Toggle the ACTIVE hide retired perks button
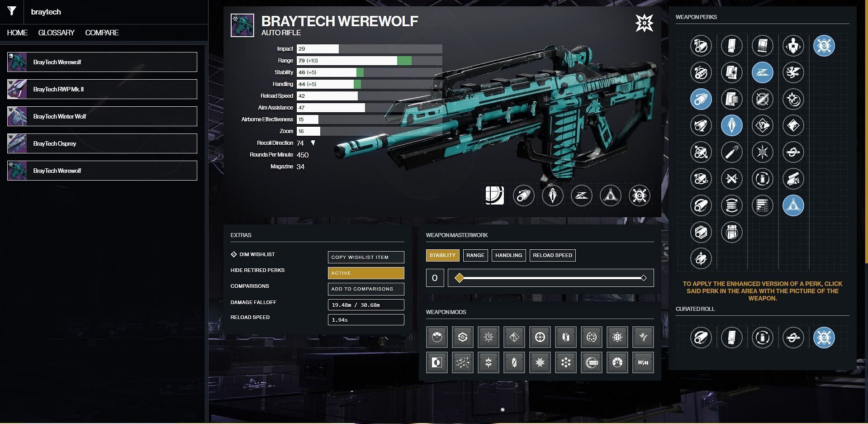 (x=366, y=273)
